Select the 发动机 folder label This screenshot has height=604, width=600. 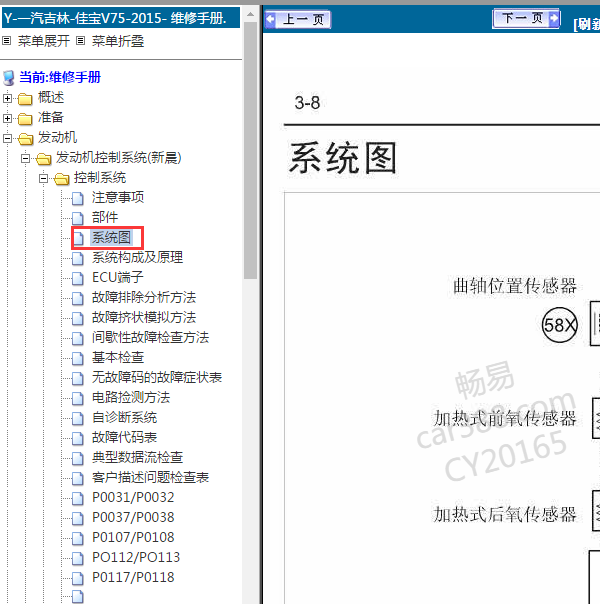pyautogui.click(x=57, y=138)
